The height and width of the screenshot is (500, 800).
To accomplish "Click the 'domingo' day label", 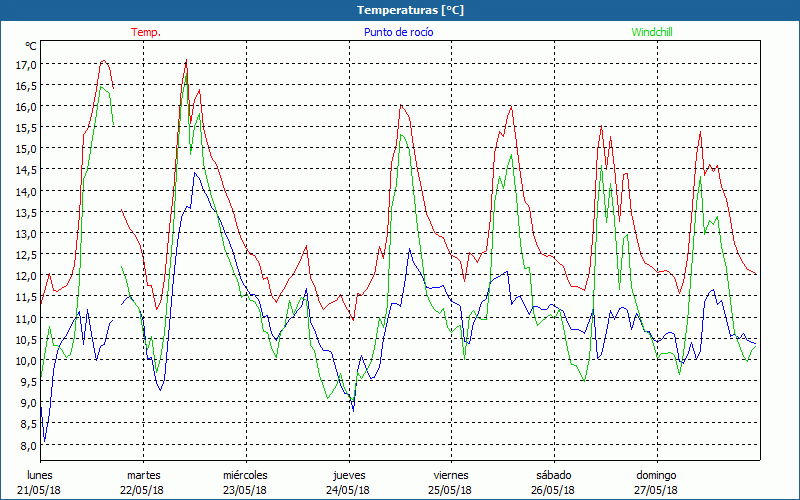I will [x=656, y=475].
